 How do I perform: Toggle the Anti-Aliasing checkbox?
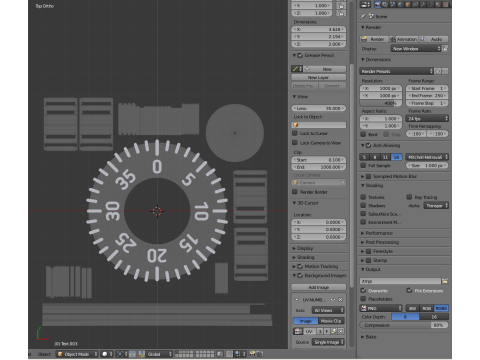(368, 145)
